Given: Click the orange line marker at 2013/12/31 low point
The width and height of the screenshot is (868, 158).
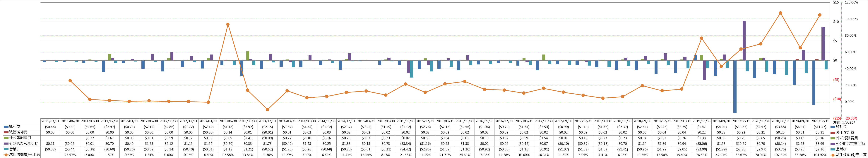Looking at the screenshot, I should pos(267,110).
